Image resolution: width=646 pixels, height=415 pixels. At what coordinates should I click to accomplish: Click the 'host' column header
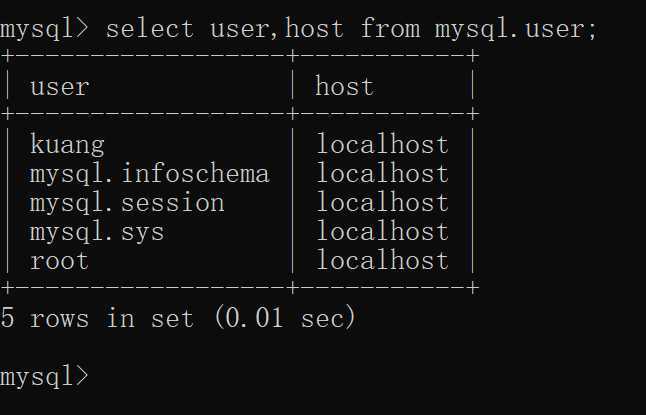point(345,86)
